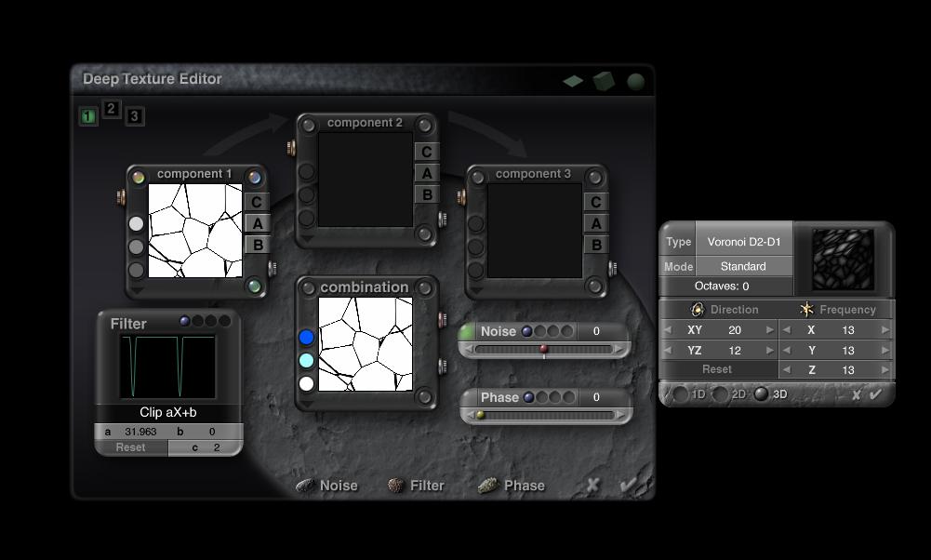Image resolution: width=931 pixels, height=560 pixels.
Task: Expand combination bottom-left triangle menu
Action: point(307,405)
